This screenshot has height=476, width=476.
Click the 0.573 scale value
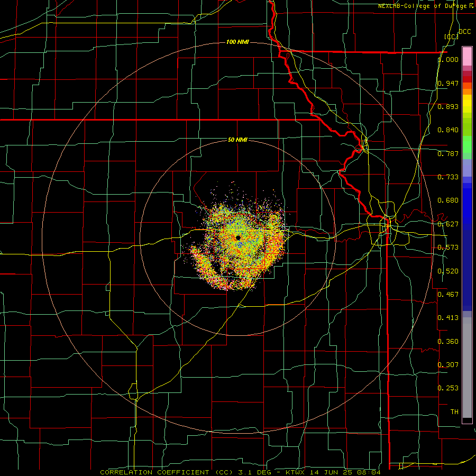click(448, 248)
